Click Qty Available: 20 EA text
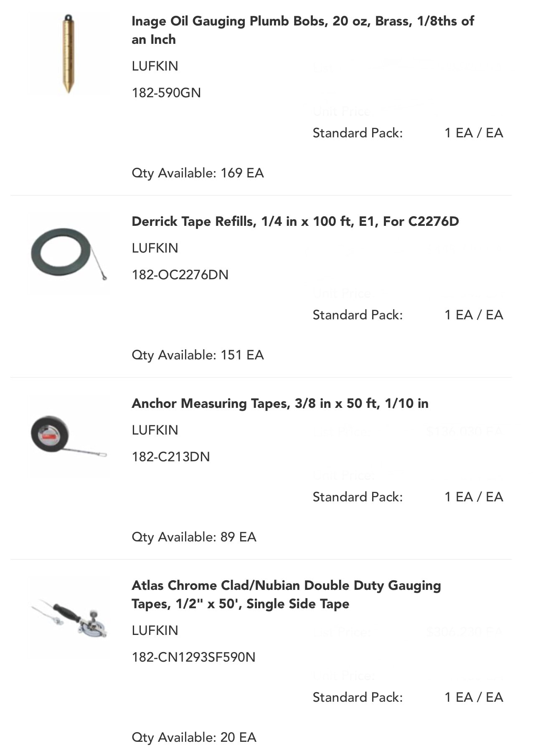 pyautogui.click(x=194, y=737)
